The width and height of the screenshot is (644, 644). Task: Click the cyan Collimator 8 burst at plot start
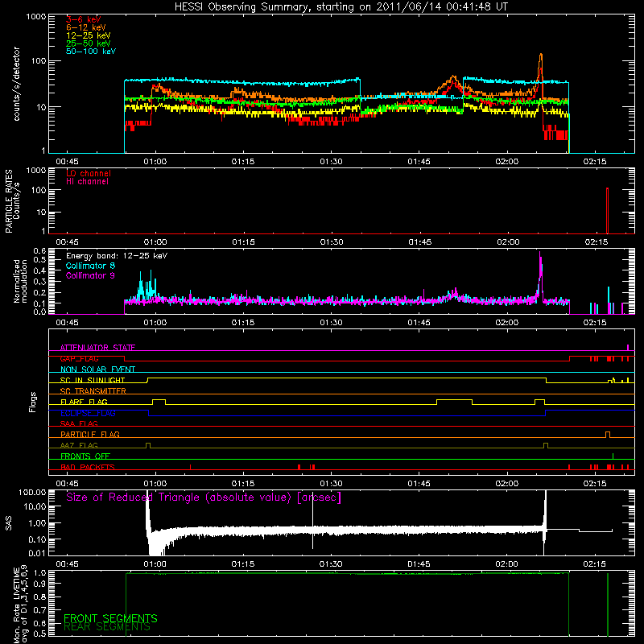pos(147,286)
